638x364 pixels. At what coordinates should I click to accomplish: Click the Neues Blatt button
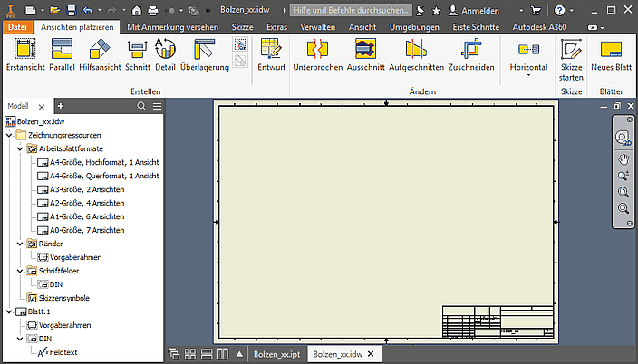pyautogui.click(x=611, y=55)
